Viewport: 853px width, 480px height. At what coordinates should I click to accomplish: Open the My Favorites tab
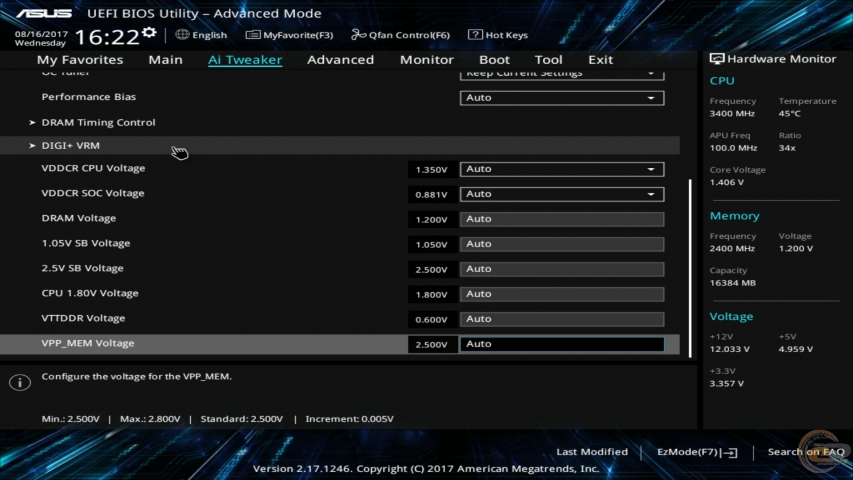tap(80, 59)
